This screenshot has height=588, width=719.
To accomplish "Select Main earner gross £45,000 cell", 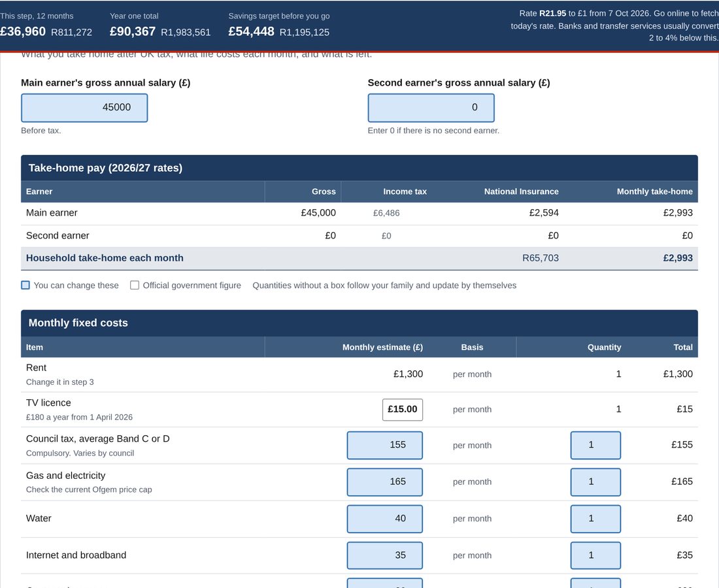I will pyautogui.click(x=318, y=212).
